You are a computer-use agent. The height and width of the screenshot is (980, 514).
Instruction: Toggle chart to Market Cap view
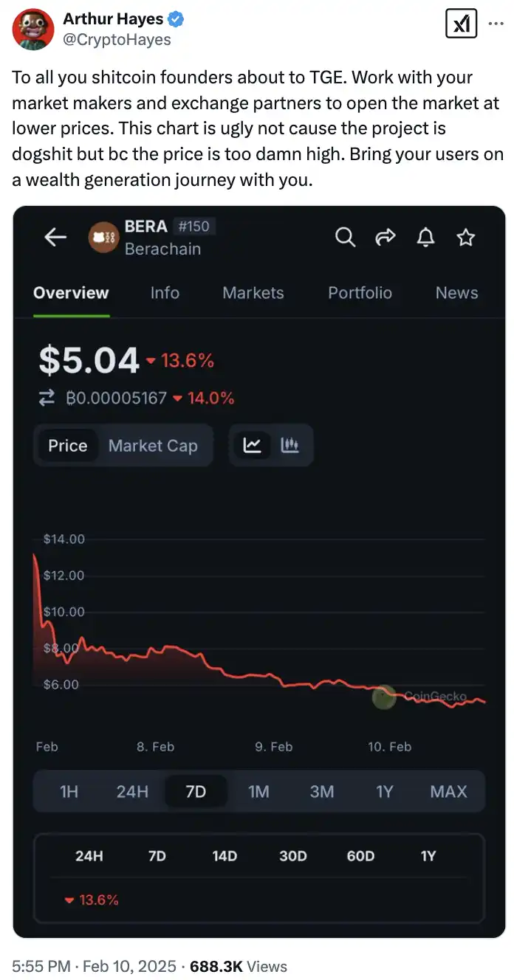[x=153, y=446]
